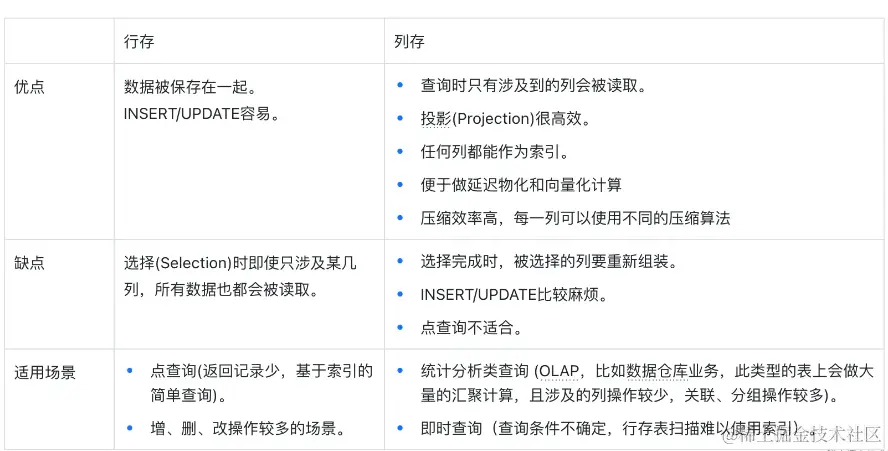Click the bullet starting with 统计分析类查询 (OLAP
This screenshot has height=451, width=888.
click(x=647, y=383)
